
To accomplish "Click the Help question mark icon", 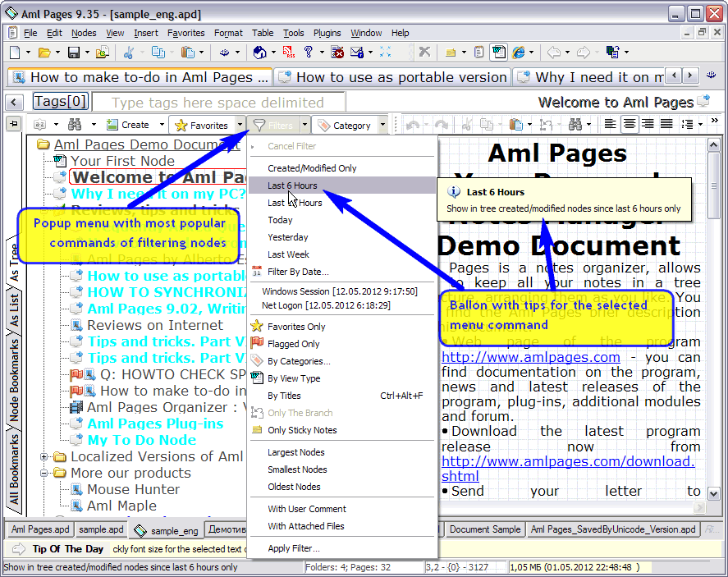I will click(x=309, y=52).
